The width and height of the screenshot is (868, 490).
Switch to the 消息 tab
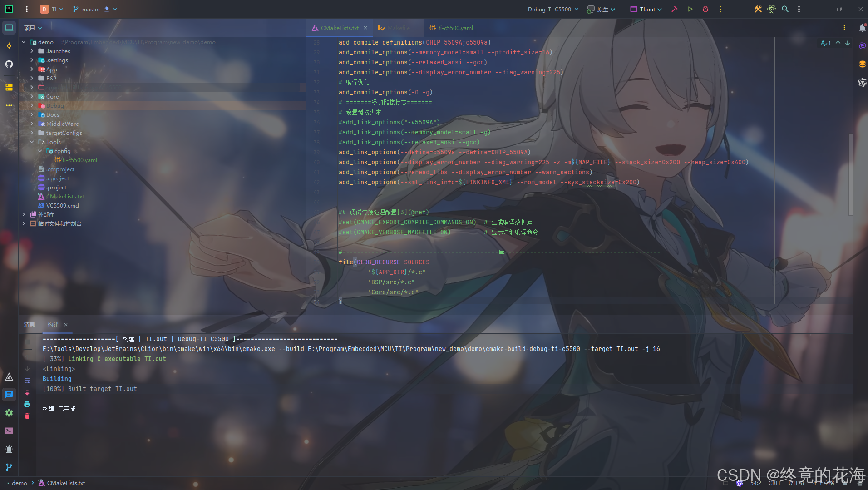[x=29, y=324]
